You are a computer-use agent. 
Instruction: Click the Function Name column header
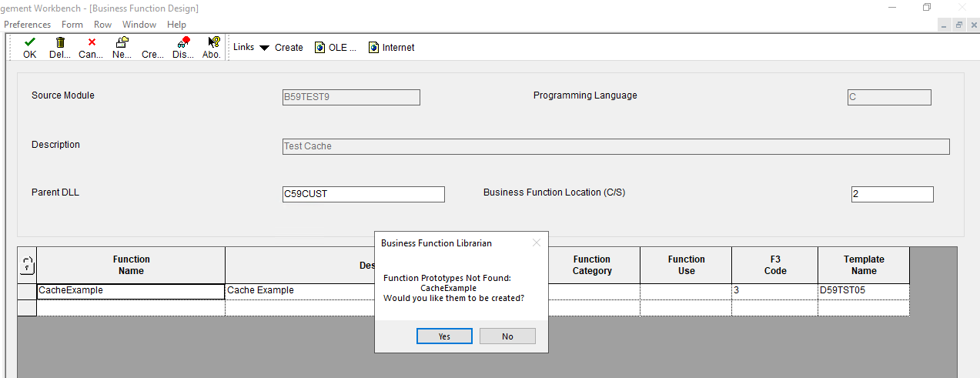click(x=131, y=265)
